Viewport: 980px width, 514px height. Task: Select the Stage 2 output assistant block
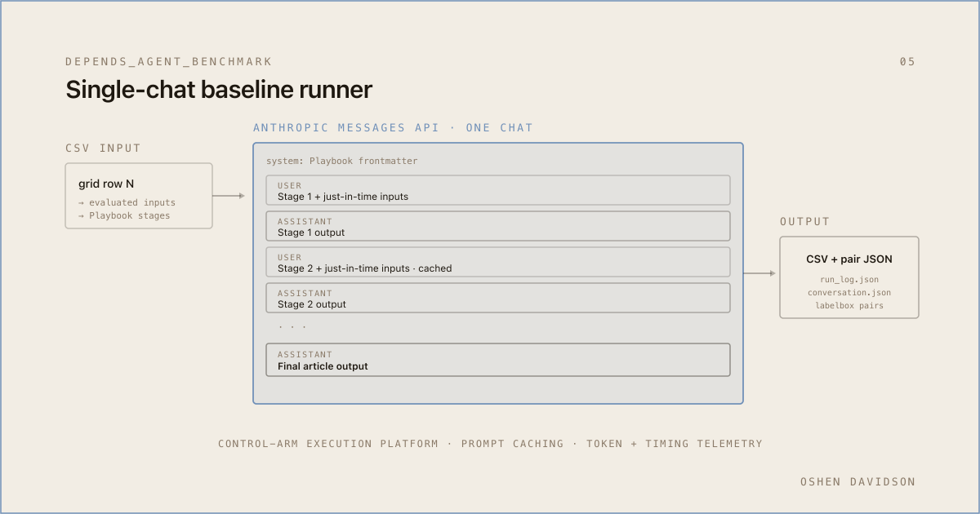point(498,298)
